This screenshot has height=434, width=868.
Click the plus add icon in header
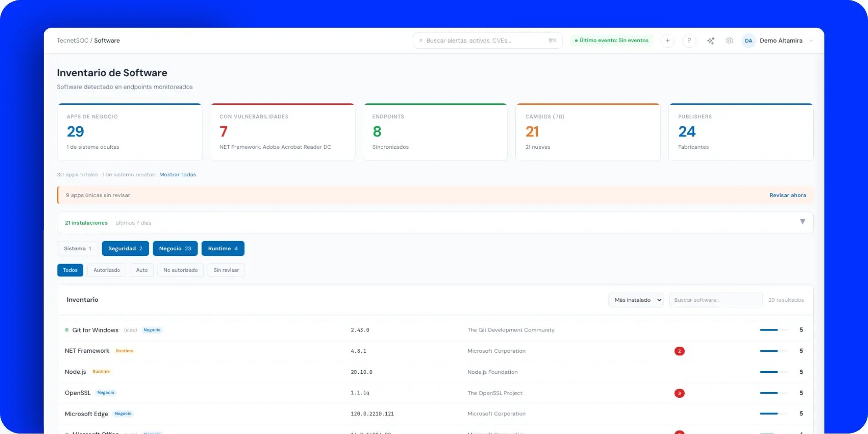pyautogui.click(x=668, y=40)
